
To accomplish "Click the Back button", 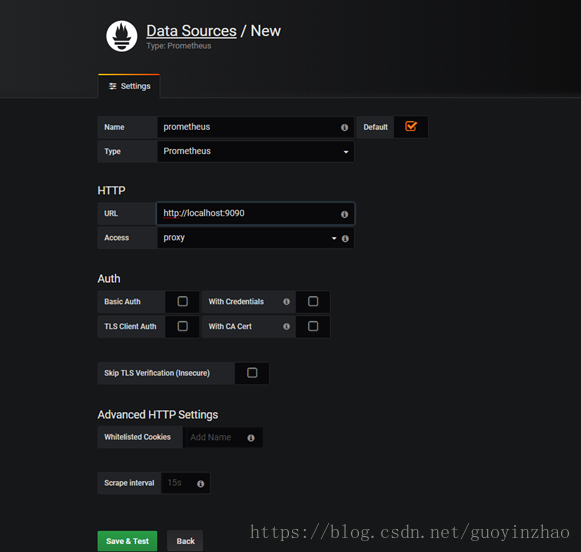I will 185,541.
